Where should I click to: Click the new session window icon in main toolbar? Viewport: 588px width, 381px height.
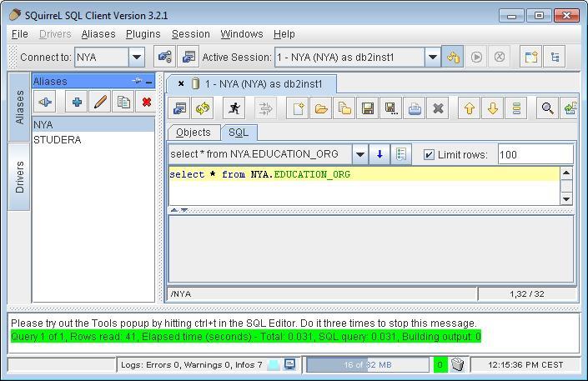pos(530,57)
